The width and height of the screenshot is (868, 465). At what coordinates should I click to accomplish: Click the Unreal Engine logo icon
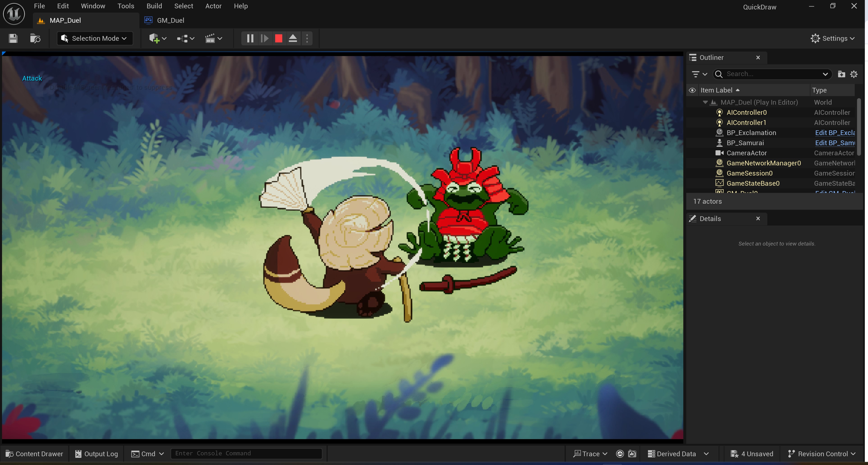(x=14, y=14)
